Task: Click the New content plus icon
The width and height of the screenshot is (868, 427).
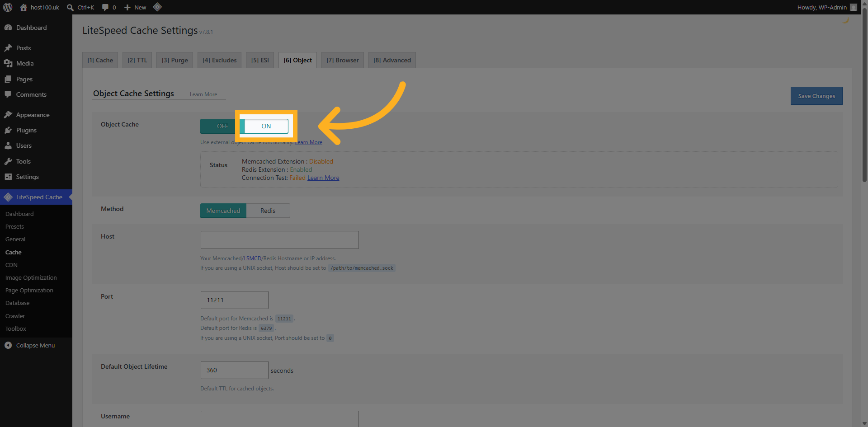Action: pyautogui.click(x=127, y=7)
